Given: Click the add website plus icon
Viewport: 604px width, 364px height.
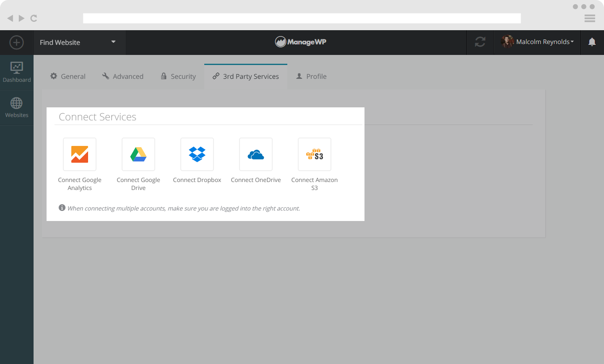Looking at the screenshot, I should [16, 42].
